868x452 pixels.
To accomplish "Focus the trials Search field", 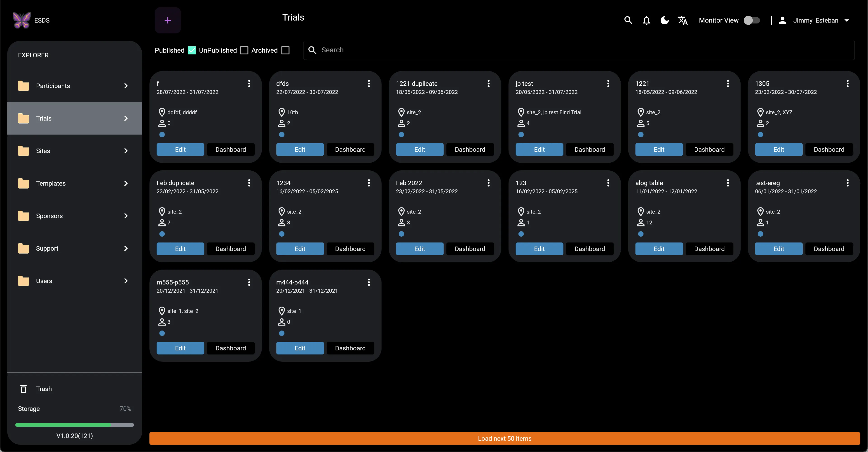I will pos(579,50).
